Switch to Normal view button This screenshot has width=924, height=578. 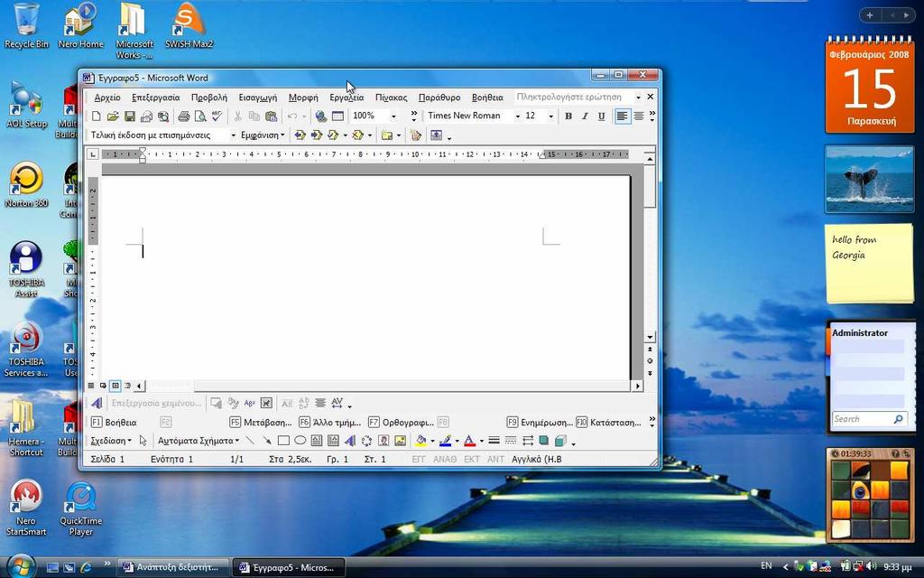(91, 386)
